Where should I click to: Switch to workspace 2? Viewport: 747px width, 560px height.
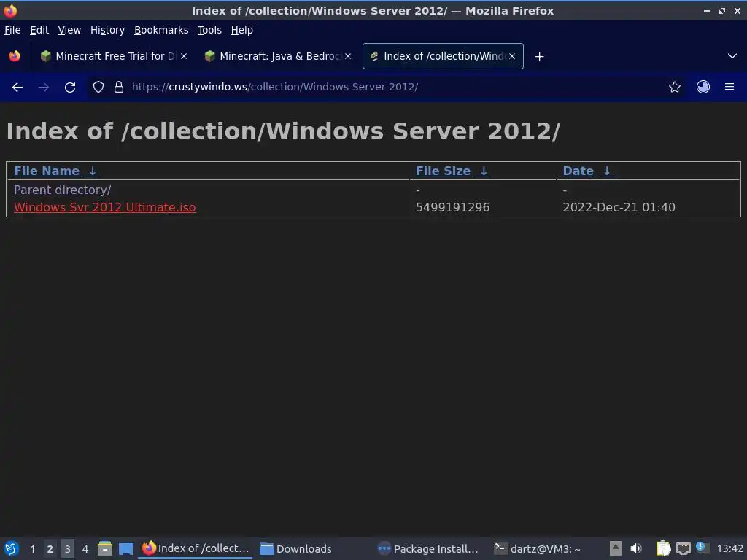tap(50, 549)
